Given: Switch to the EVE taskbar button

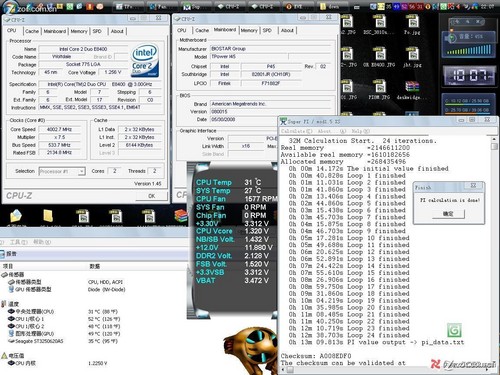Looking at the screenshot, I should click(x=297, y=6).
